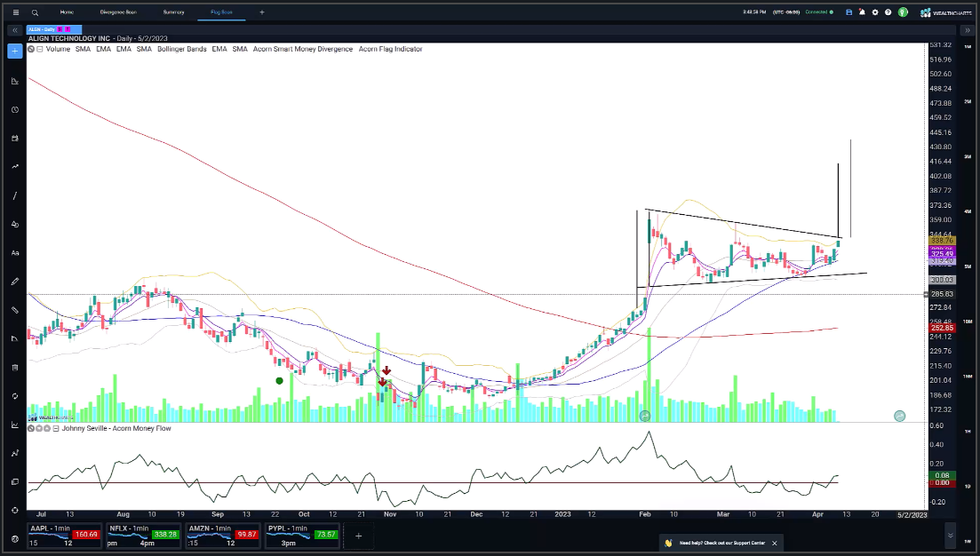Open the drawing tool below the ruler icon
The image size is (980, 556).
15,338
